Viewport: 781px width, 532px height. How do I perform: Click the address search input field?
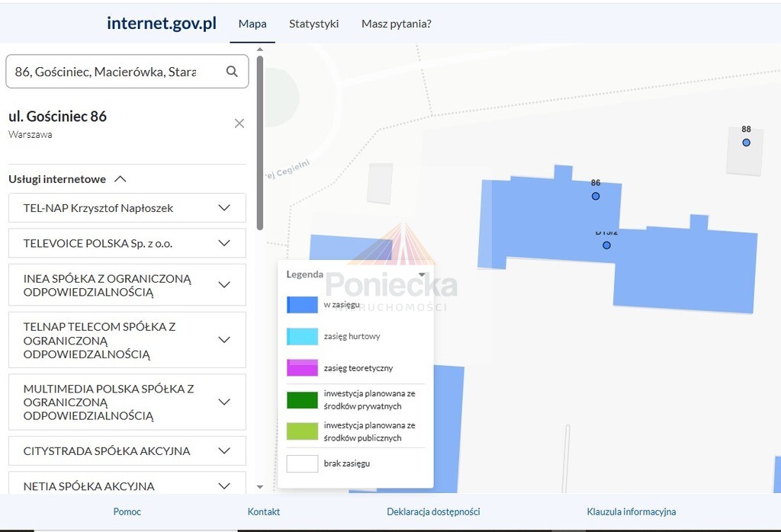(x=114, y=72)
